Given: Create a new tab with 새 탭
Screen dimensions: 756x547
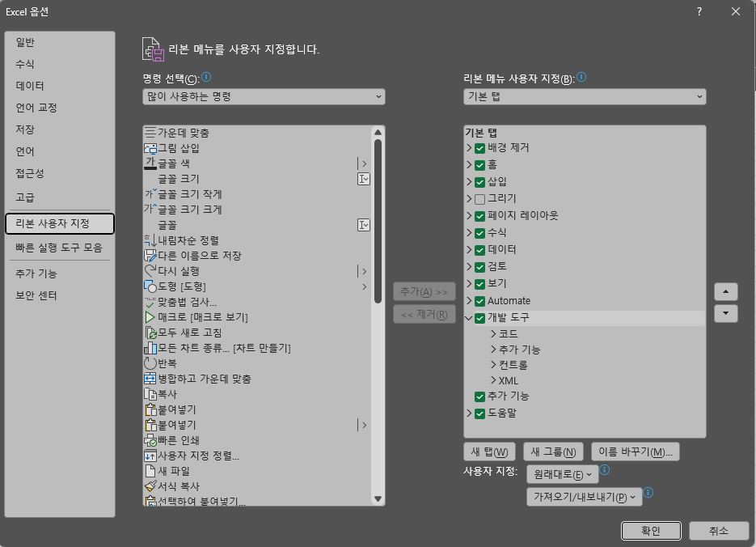Looking at the screenshot, I should point(489,452).
